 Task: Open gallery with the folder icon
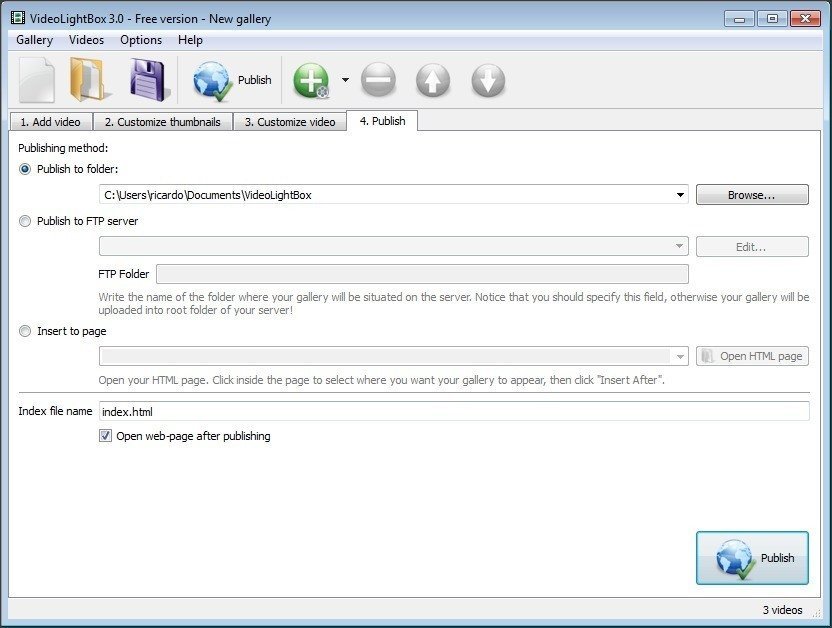pos(91,80)
